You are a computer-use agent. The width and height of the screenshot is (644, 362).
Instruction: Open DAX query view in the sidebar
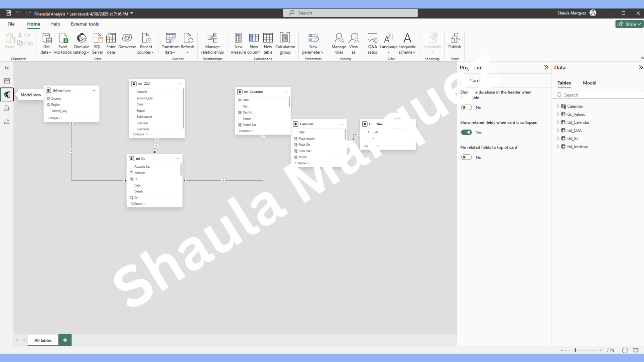(x=7, y=108)
